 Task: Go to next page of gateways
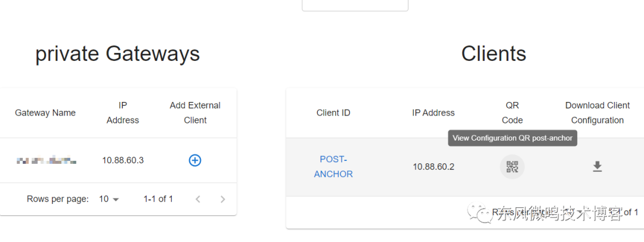pyautogui.click(x=222, y=199)
